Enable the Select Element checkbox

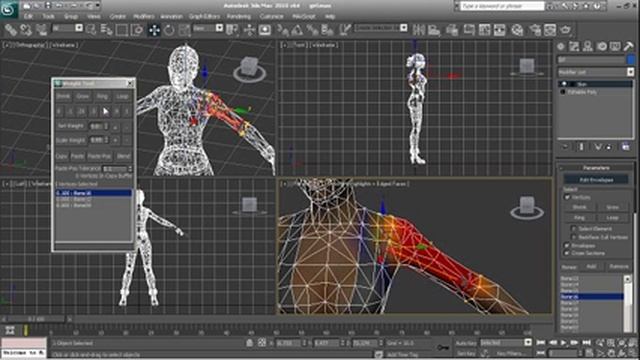click(573, 229)
